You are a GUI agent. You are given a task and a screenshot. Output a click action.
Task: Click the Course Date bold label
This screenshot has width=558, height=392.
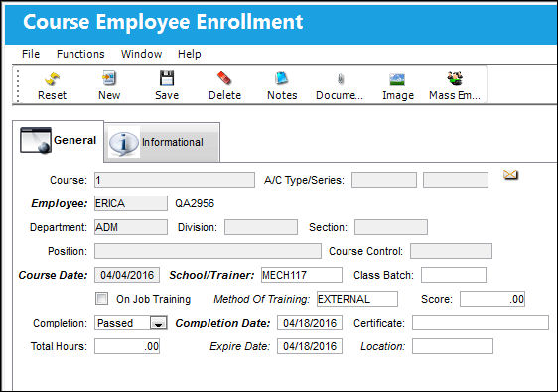click(53, 275)
